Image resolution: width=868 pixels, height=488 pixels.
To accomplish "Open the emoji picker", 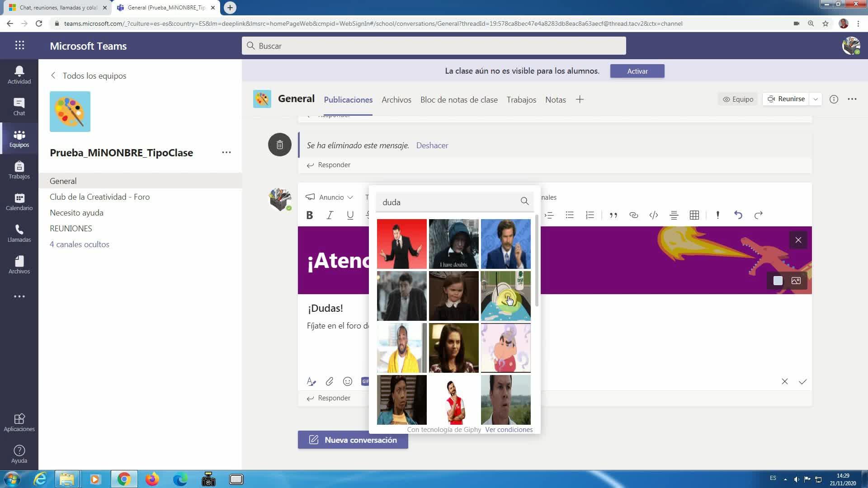I will [x=348, y=382].
